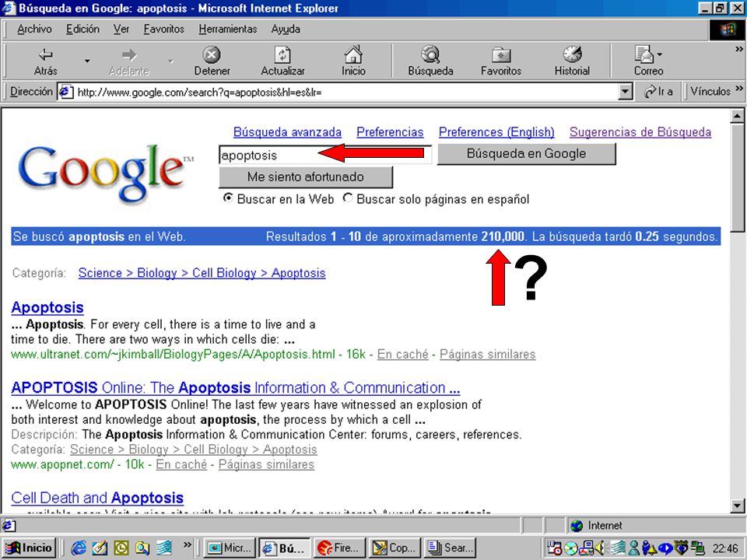Go to home page with Inicio toolbar icon
The height and width of the screenshot is (560, 747).
[x=353, y=61]
